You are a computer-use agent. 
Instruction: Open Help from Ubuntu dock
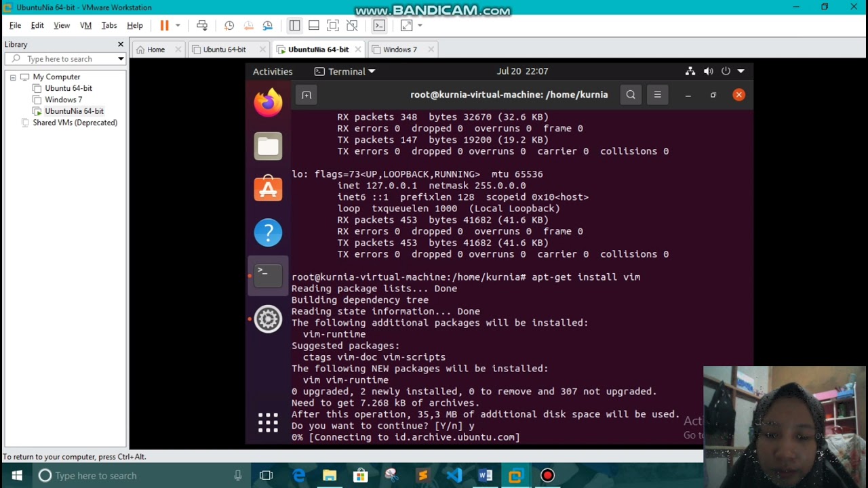pos(268,232)
